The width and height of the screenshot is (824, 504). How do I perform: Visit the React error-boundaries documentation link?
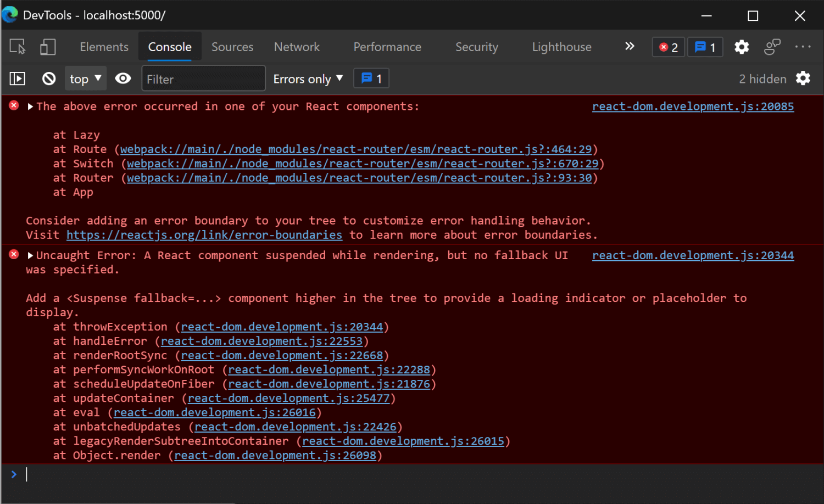204,234
